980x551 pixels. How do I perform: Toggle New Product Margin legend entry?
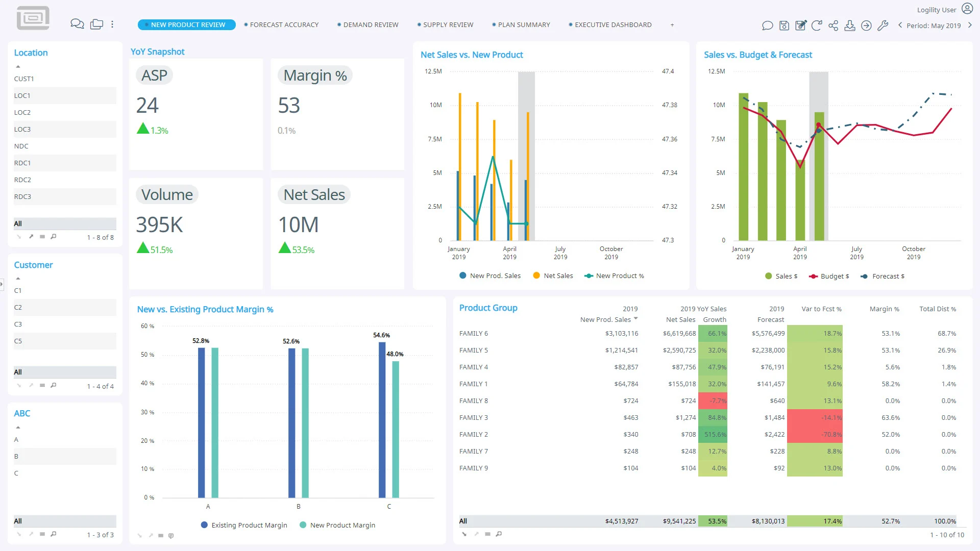(337, 525)
